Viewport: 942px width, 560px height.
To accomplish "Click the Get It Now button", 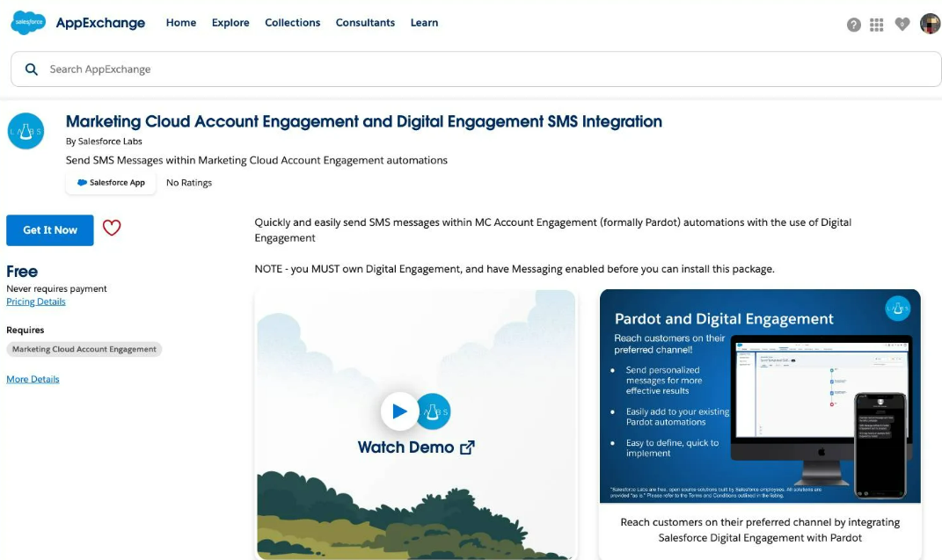I will pos(50,229).
